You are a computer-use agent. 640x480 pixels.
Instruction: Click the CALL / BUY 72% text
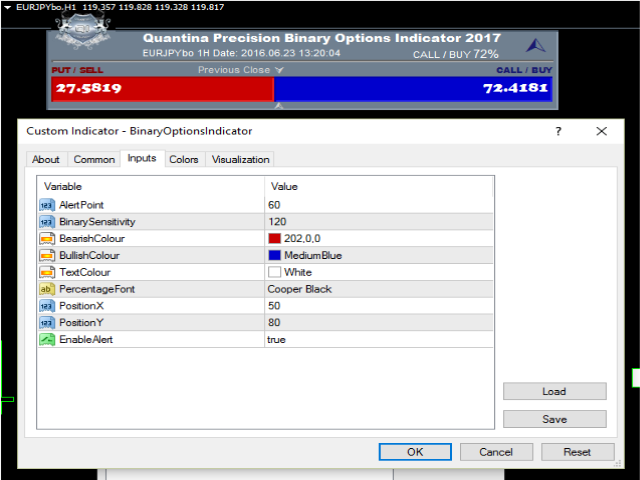point(456,54)
